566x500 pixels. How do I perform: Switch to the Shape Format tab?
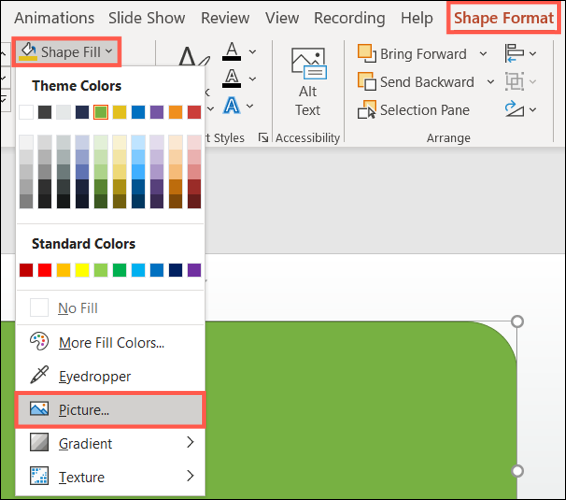pyautogui.click(x=504, y=18)
